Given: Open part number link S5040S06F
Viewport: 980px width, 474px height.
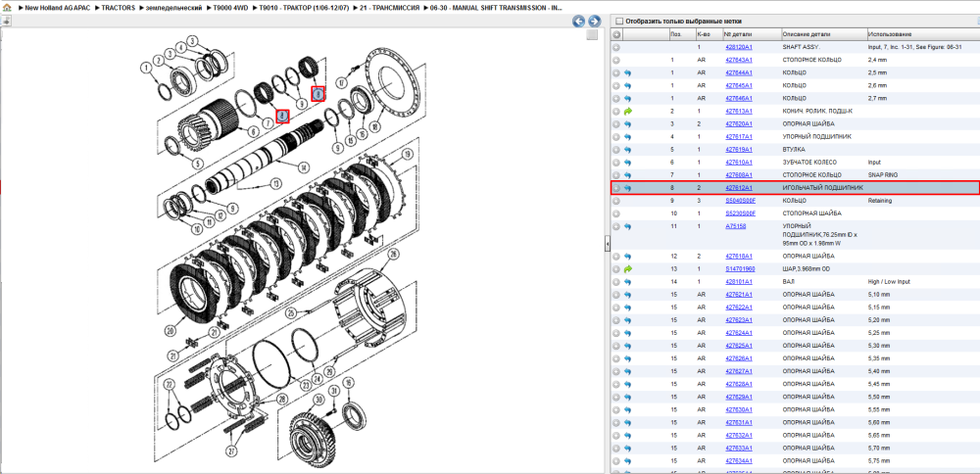Looking at the screenshot, I should tap(740, 201).
